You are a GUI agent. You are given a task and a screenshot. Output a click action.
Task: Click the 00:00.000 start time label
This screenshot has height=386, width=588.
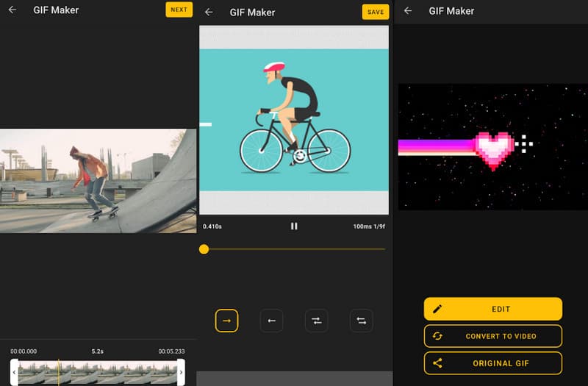[x=24, y=351]
